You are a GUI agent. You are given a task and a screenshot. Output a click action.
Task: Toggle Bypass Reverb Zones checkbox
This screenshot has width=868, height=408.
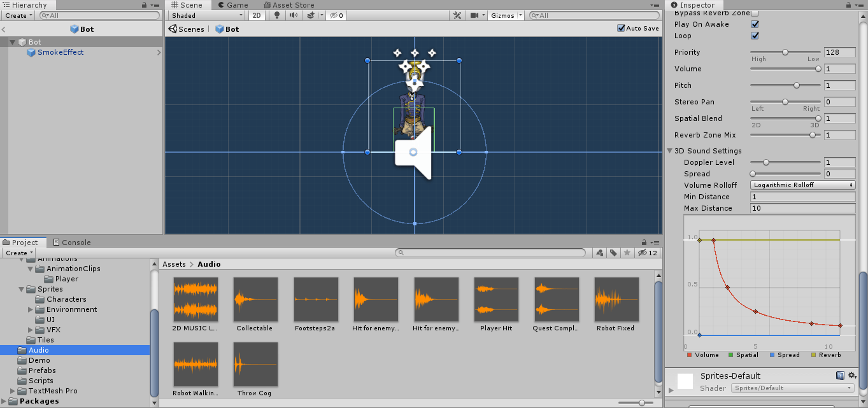click(x=755, y=13)
